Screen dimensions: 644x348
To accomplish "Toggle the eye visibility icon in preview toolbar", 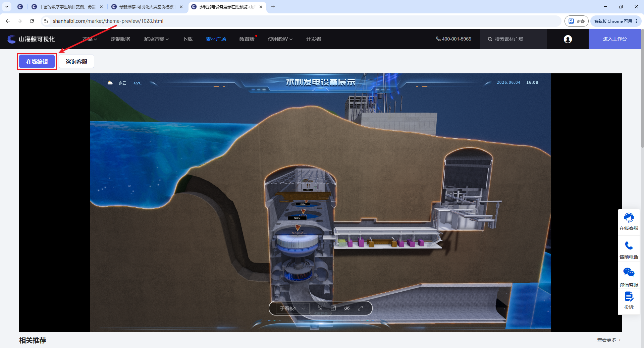I will 347,308.
